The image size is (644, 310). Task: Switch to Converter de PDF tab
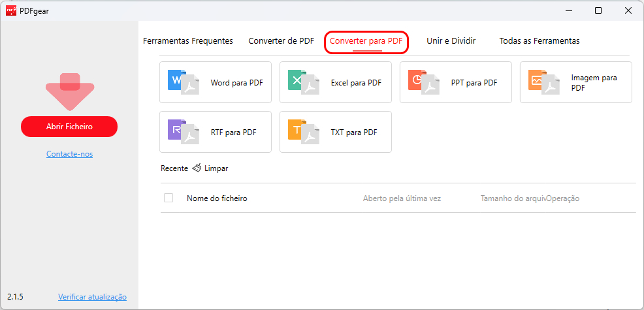point(282,41)
